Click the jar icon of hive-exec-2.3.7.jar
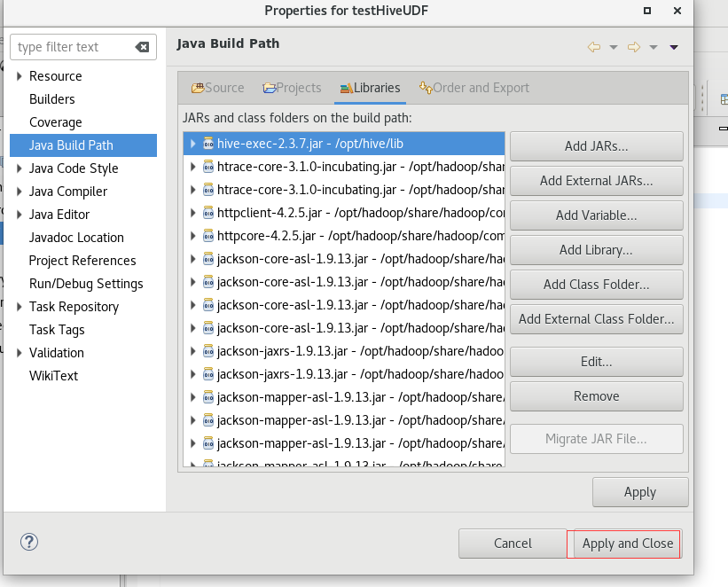This screenshot has width=728, height=587. click(x=208, y=144)
